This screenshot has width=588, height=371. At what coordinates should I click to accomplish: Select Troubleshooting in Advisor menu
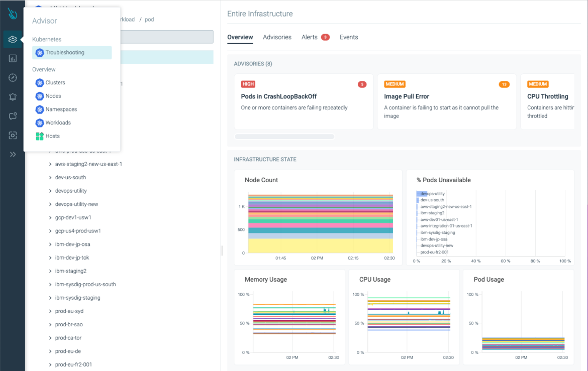[x=72, y=53]
